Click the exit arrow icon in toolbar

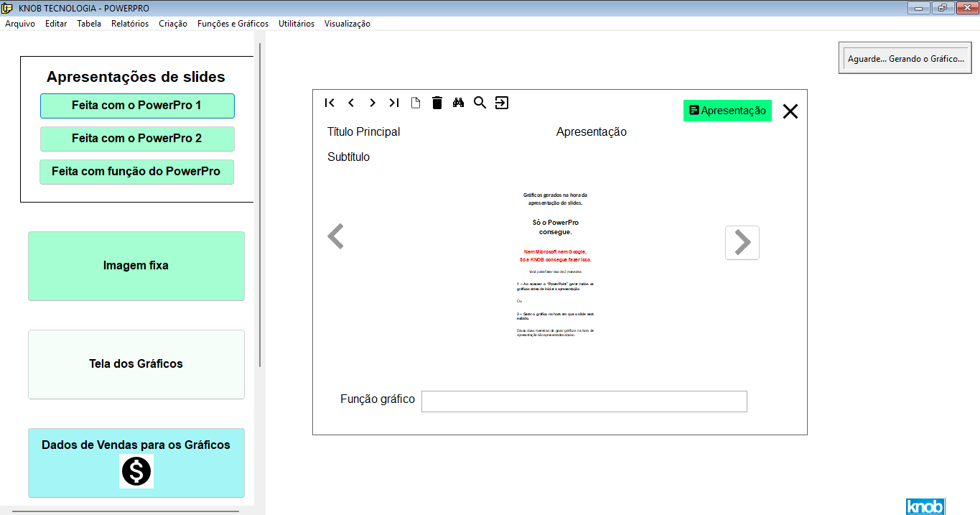point(502,103)
